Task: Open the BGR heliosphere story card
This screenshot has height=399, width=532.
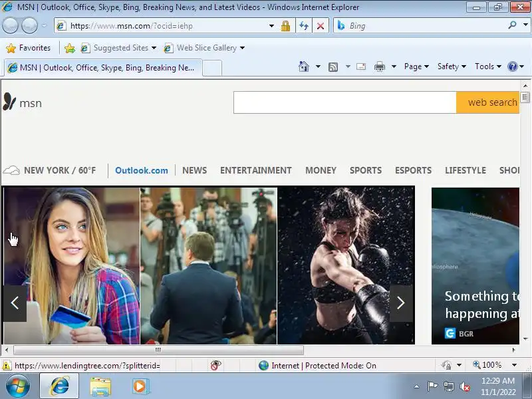Action: [x=475, y=265]
